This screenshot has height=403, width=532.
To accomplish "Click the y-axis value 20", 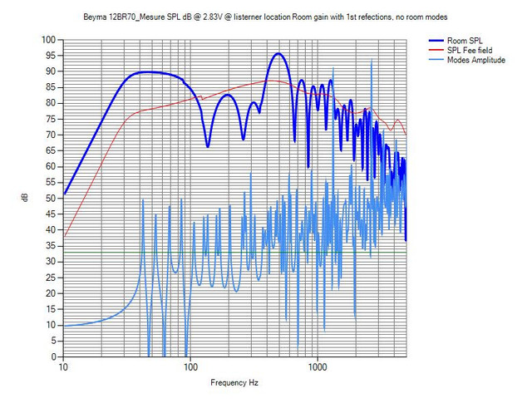I will point(50,293).
